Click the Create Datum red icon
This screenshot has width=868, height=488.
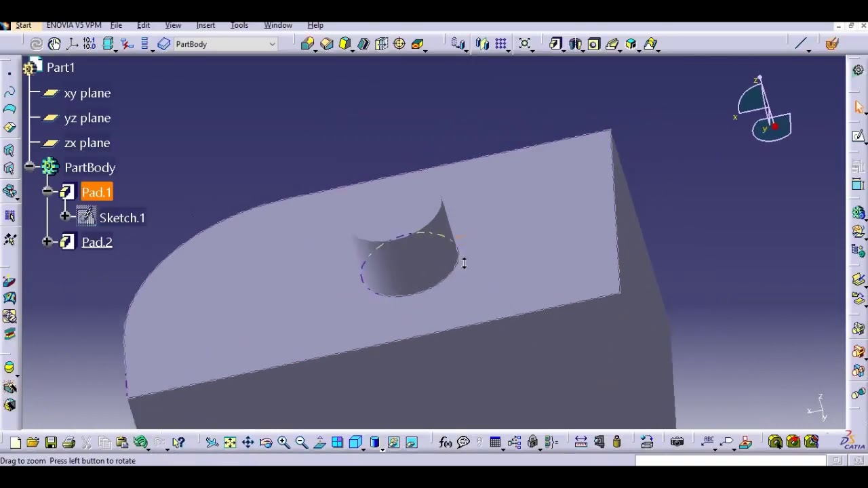coord(126,44)
